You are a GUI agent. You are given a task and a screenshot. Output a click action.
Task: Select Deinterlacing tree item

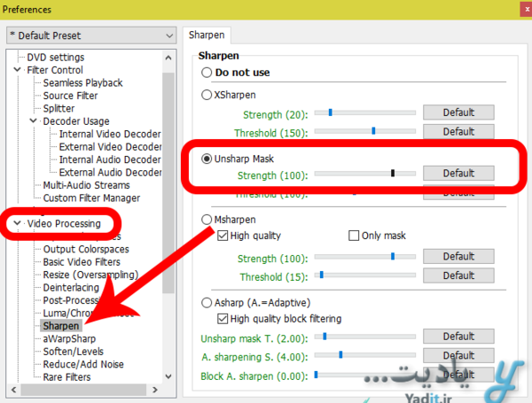pos(71,288)
